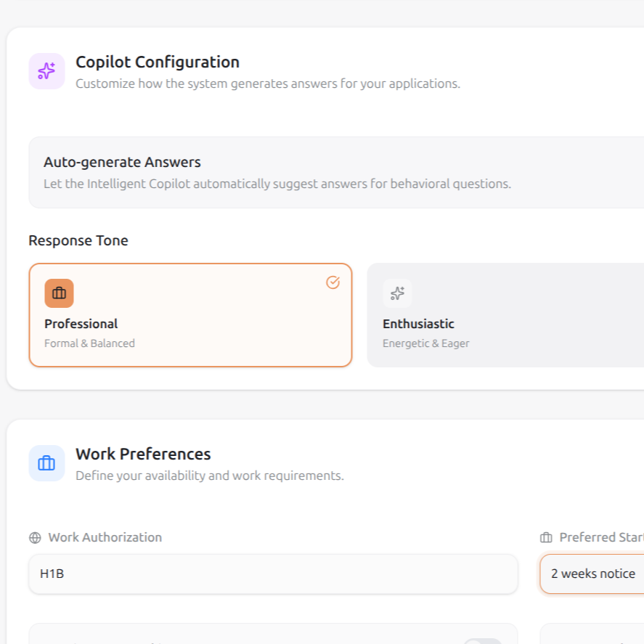Click the globe icon beside Work Authorization
The image size is (644, 644).
coord(35,538)
